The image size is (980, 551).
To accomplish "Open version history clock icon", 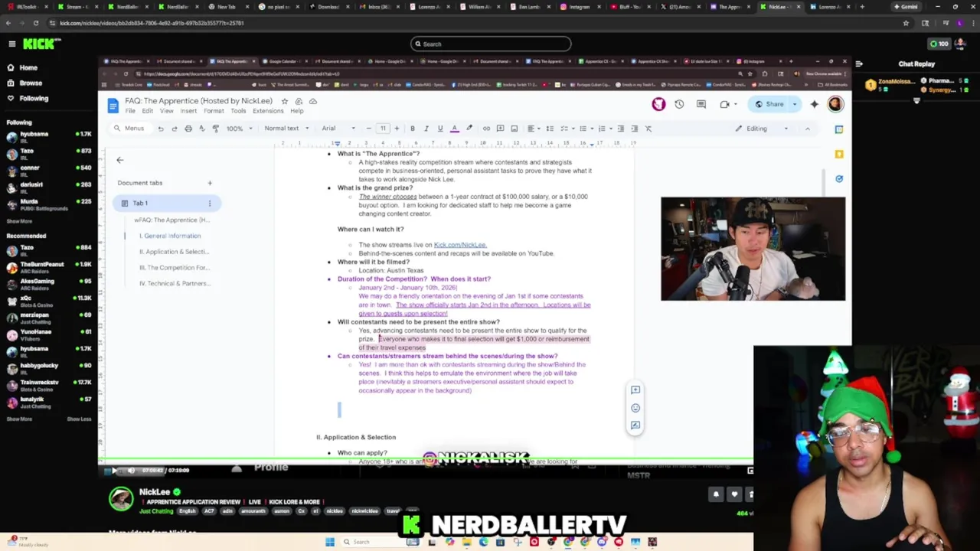I will pyautogui.click(x=679, y=104).
